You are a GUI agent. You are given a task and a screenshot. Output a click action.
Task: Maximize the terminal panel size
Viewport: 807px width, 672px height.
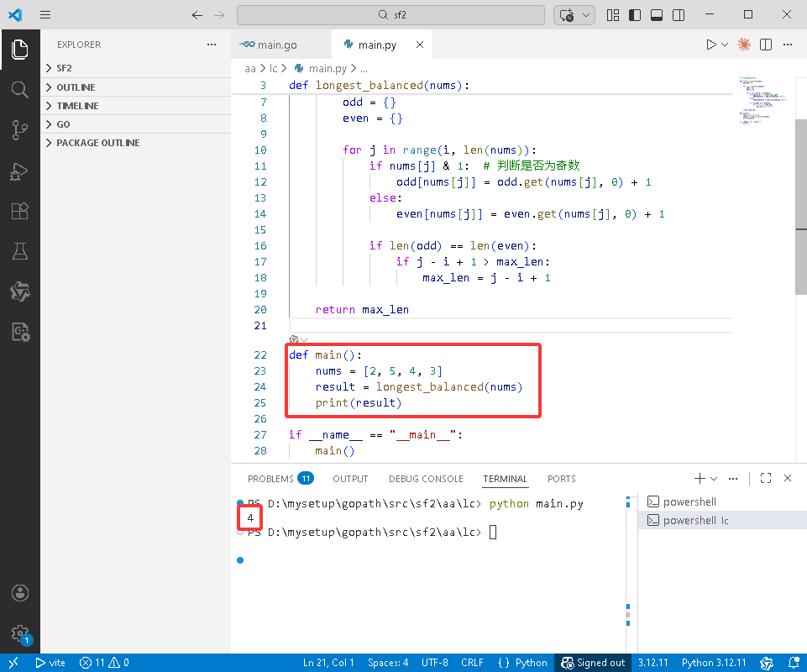pyautogui.click(x=766, y=479)
